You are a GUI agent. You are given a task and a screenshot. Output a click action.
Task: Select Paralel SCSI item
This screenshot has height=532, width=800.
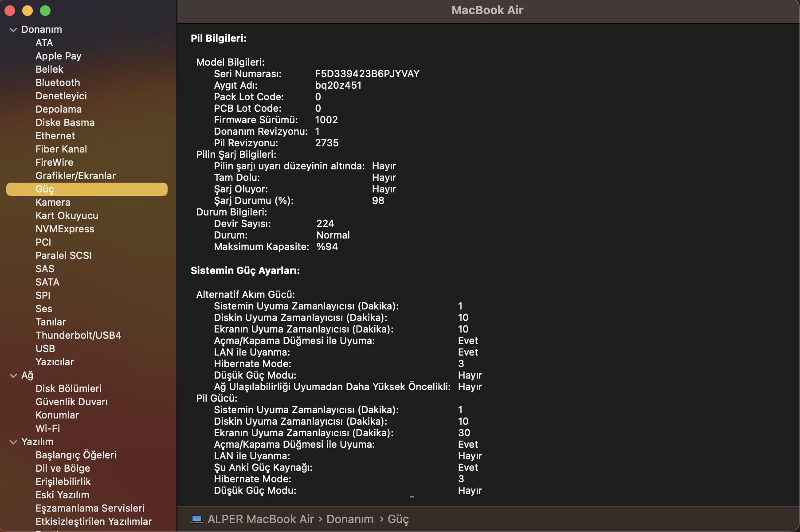pyautogui.click(x=63, y=256)
